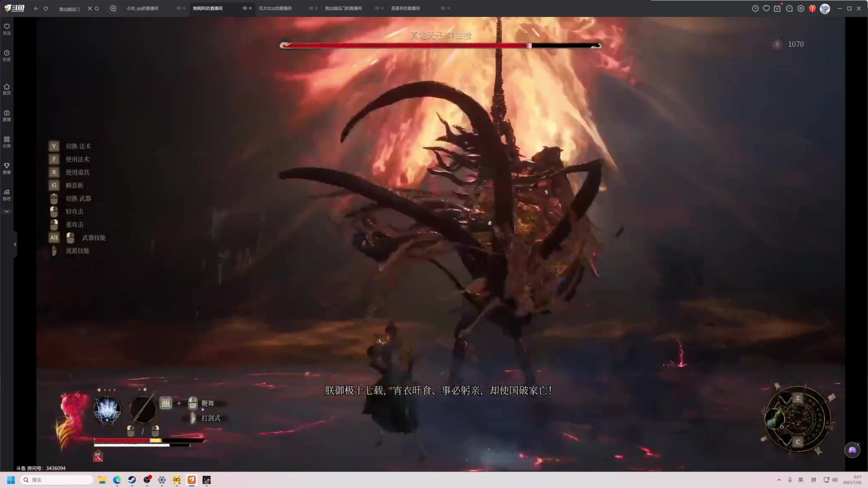This screenshot has width=868, height=488.
Task: Switch to the 石大壮zz的直播间 tab
Action: click(275, 8)
